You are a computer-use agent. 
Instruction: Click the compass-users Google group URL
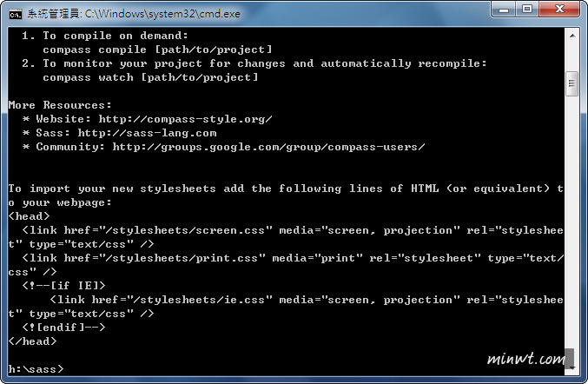pyautogui.click(x=268, y=147)
